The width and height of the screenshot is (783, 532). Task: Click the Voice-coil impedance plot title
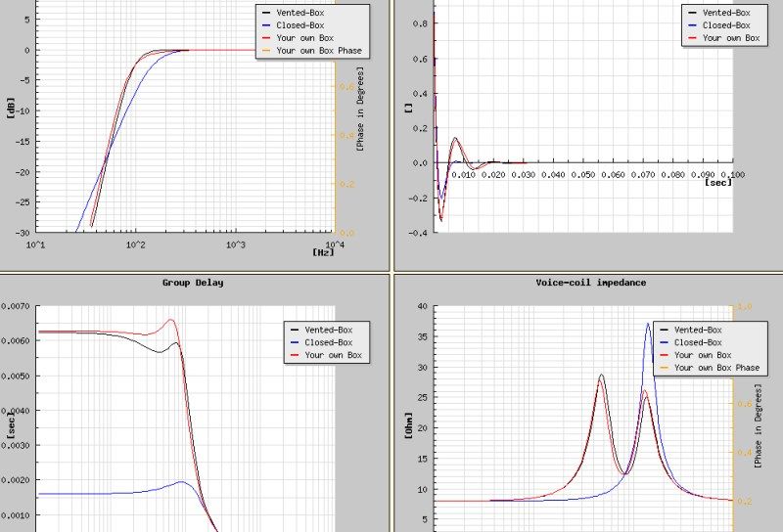(591, 283)
